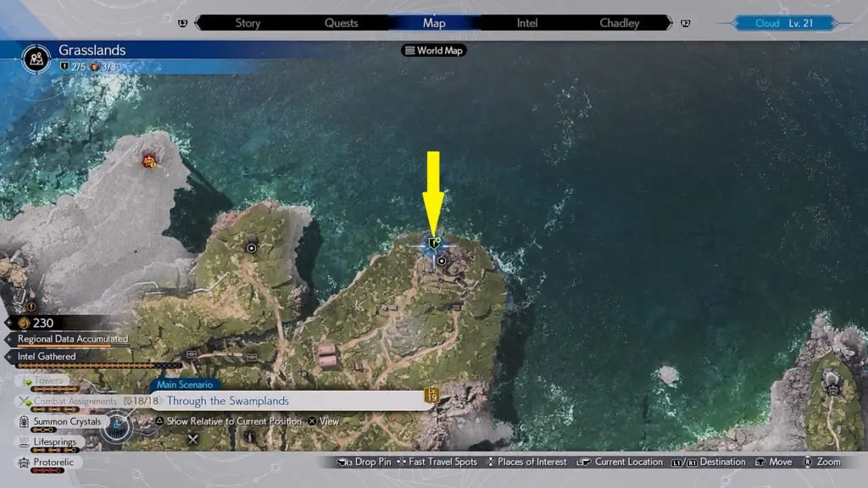The height and width of the screenshot is (488, 868).
Task: Click the crossed swords combat marker on map
Action: [x=193, y=439]
